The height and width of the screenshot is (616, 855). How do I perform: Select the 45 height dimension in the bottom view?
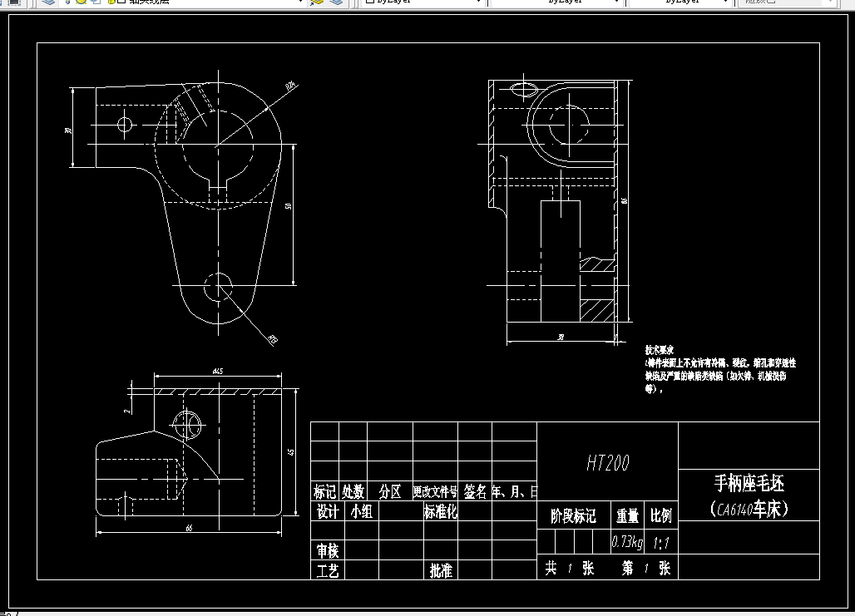[x=291, y=452]
